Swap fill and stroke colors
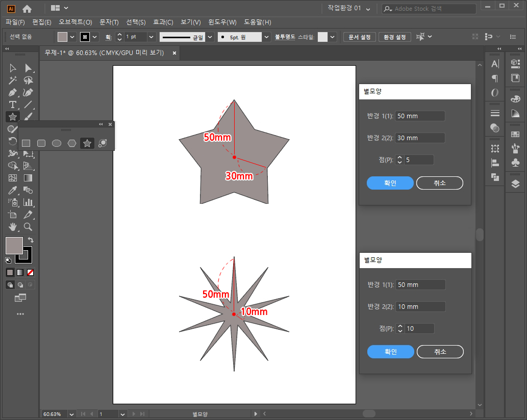527x420 pixels. pyautogui.click(x=31, y=240)
